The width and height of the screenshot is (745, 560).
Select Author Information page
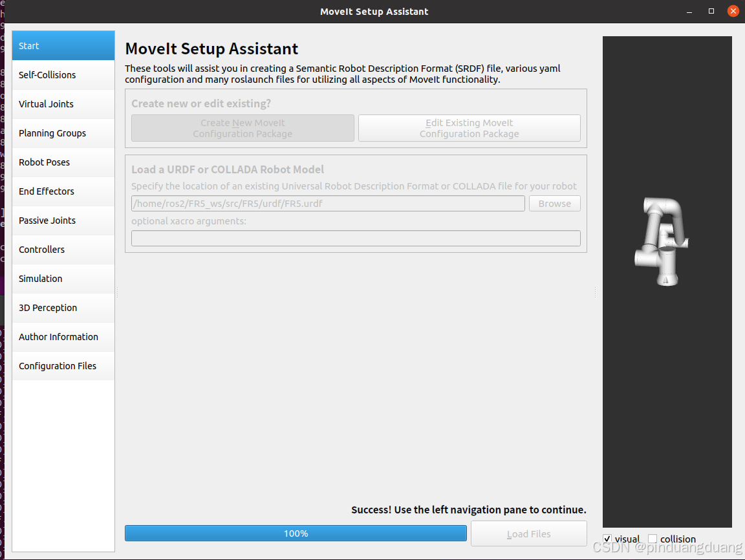63,337
